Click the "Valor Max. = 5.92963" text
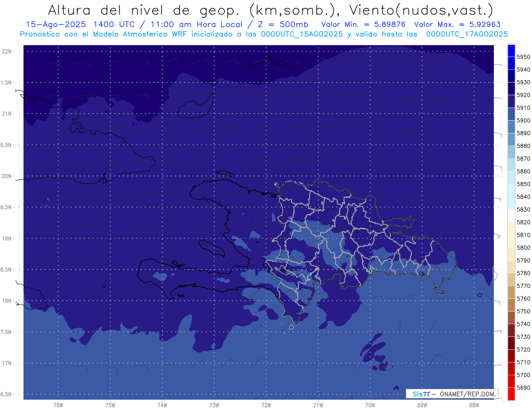This screenshot has width=532, height=411. 457,24
